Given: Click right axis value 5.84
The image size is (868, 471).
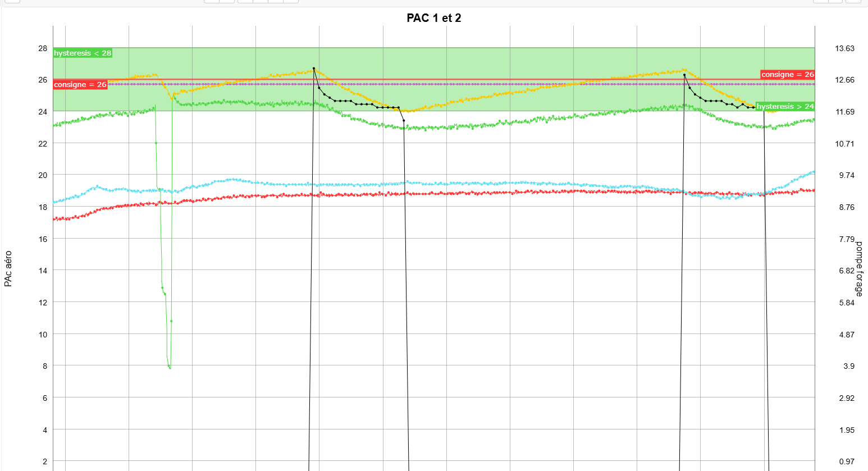Looking at the screenshot, I should click(847, 303).
